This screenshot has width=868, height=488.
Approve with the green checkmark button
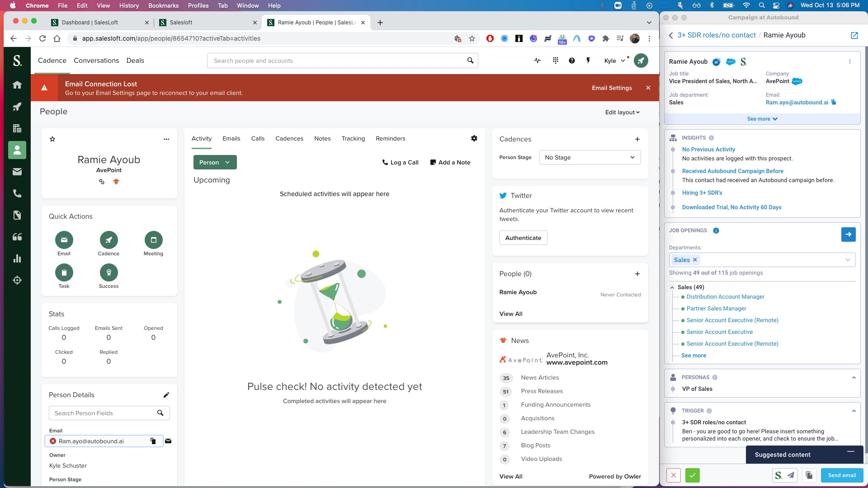pyautogui.click(x=692, y=475)
